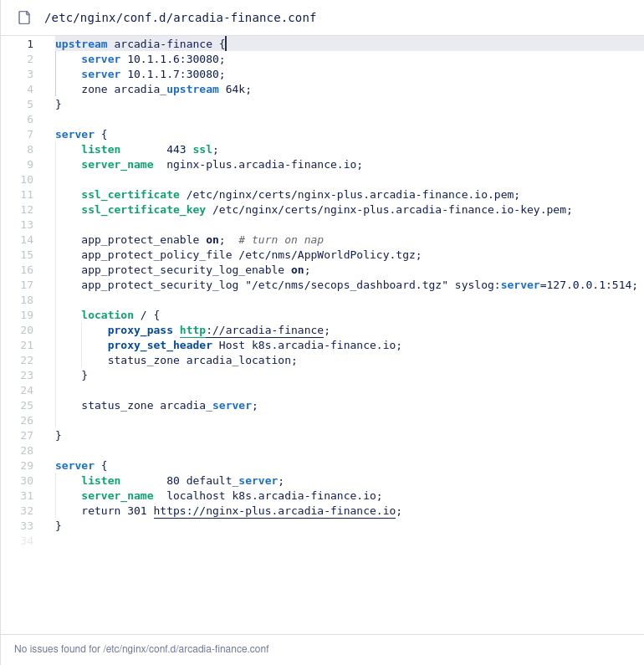
Task: Click the 'listen 443 ssl;' directive
Action: pos(150,150)
